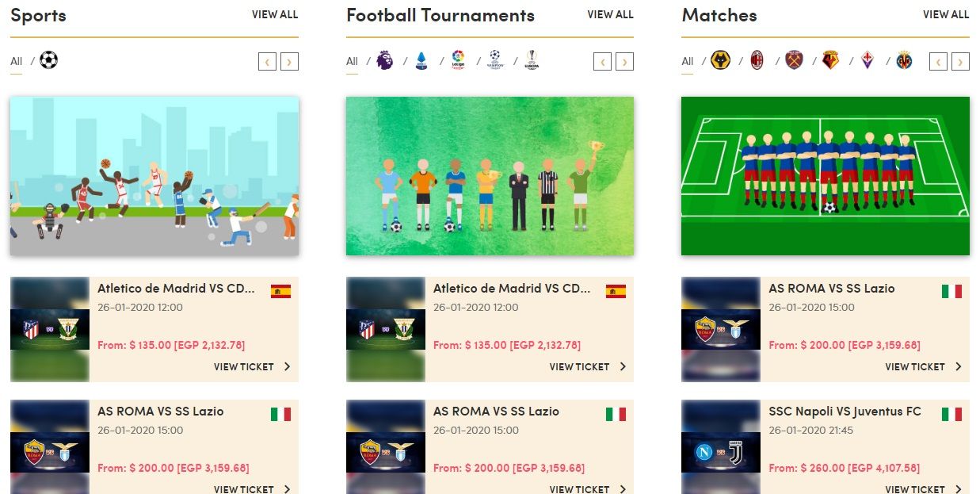Open View All for Matches section
980x494 pixels.
tap(946, 14)
